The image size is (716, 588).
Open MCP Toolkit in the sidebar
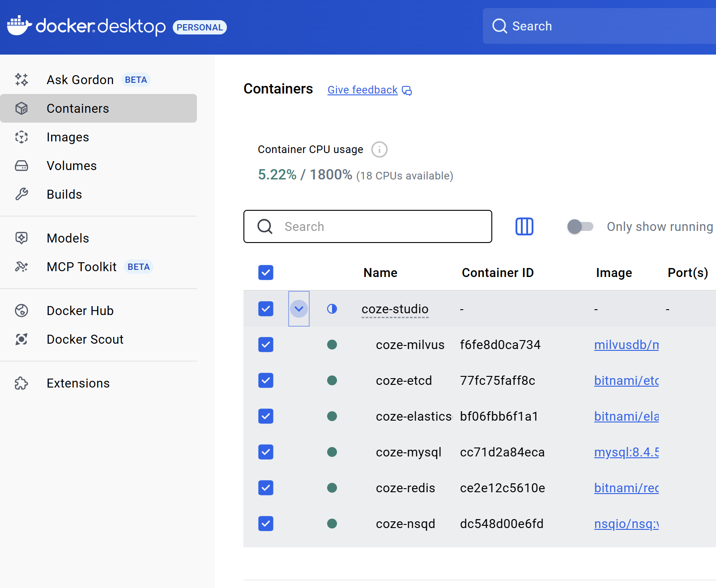tap(98, 267)
